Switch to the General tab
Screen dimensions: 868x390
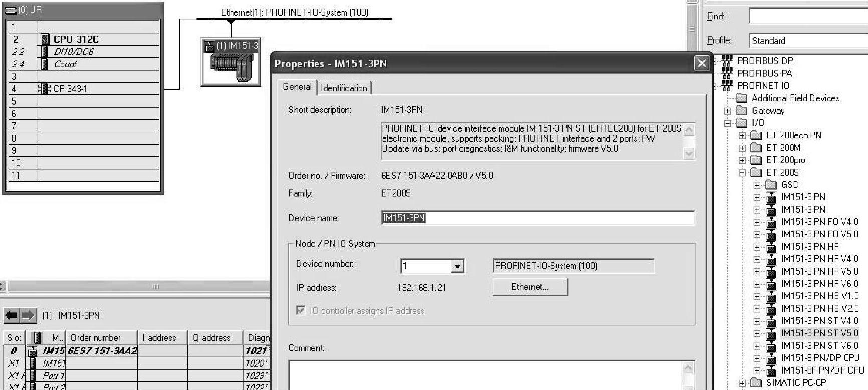point(297,87)
